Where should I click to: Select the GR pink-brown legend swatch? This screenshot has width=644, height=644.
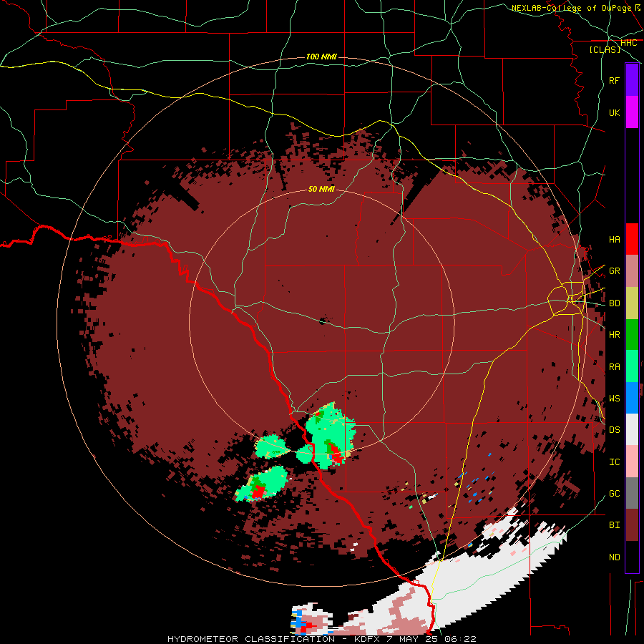tap(632, 271)
